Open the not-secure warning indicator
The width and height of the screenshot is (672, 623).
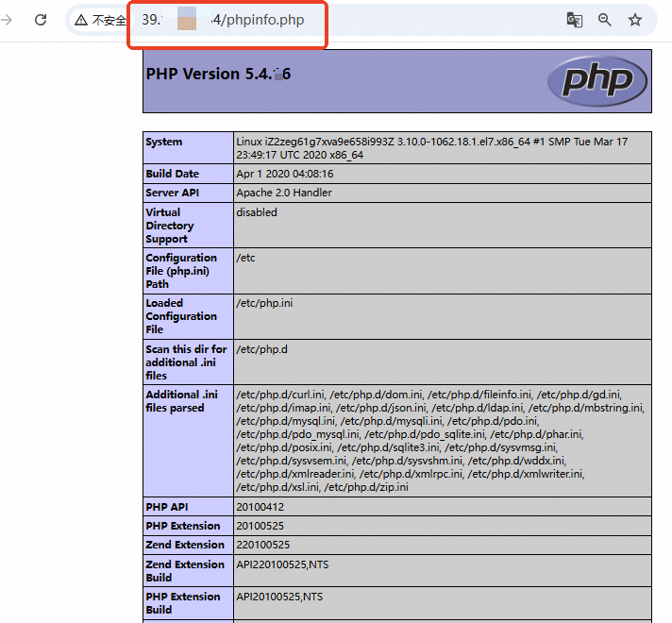(x=100, y=20)
